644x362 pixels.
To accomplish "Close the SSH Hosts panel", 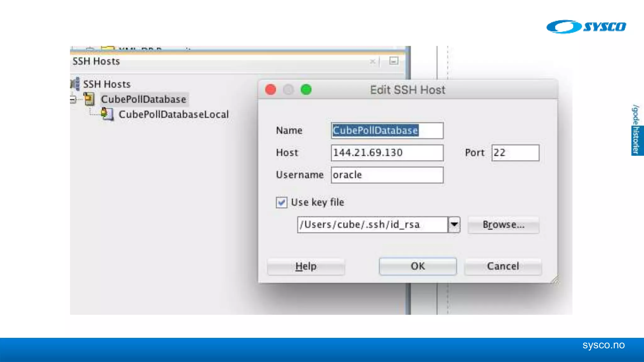I will point(372,62).
